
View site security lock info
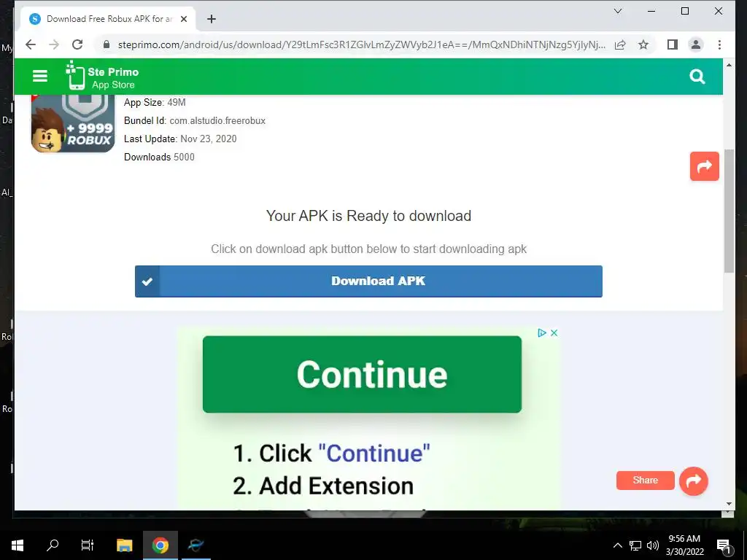click(107, 44)
